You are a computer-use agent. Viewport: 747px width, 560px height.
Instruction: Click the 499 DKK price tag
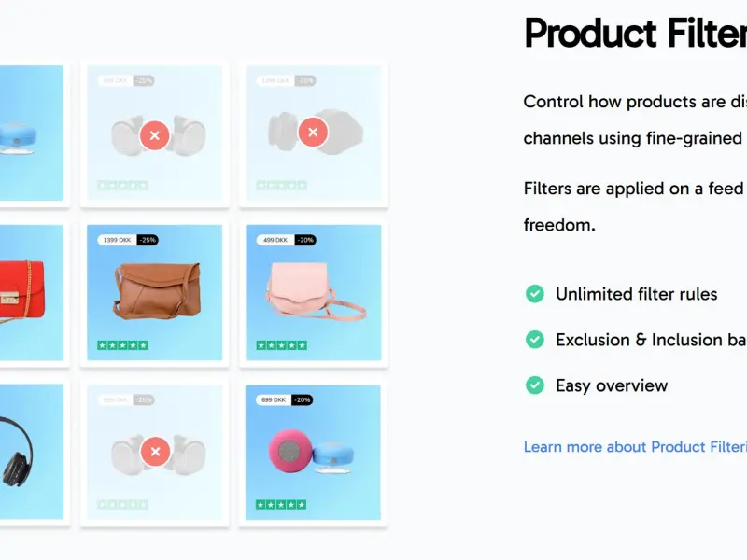(x=275, y=240)
